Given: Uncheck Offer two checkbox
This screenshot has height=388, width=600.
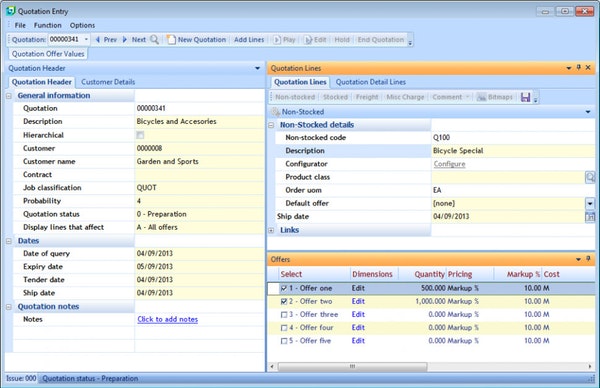Looking at the screenshot, I should (x=284, y=302).
